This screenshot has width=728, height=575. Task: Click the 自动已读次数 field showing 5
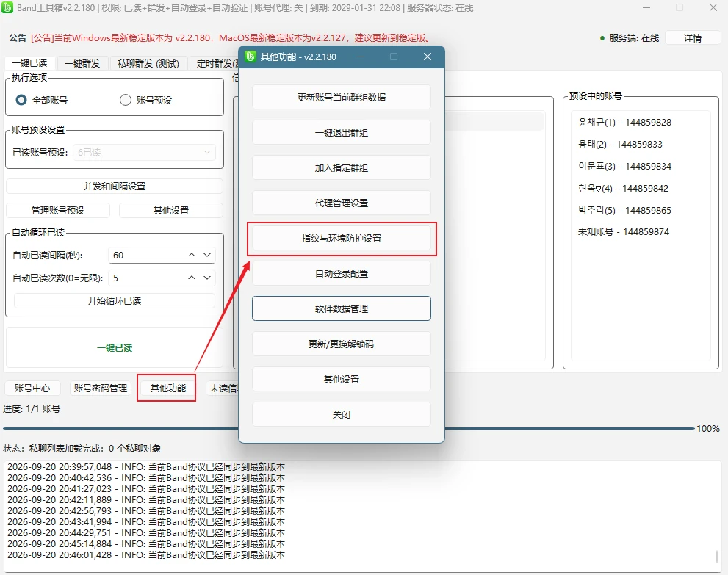(x=146, y=278)
